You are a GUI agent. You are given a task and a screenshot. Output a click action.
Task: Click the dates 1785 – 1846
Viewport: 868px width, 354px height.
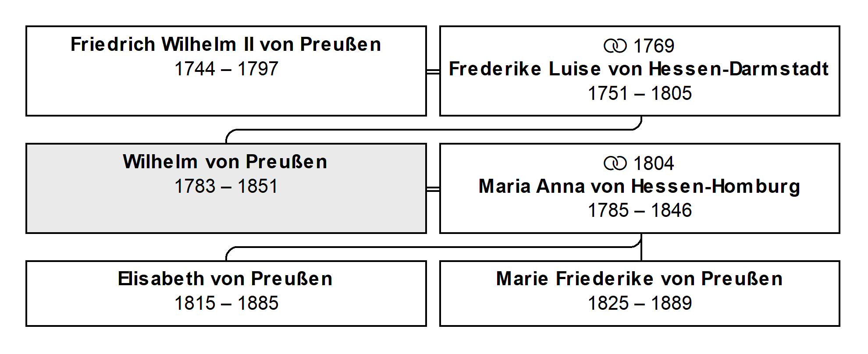[x=640, y=211]
